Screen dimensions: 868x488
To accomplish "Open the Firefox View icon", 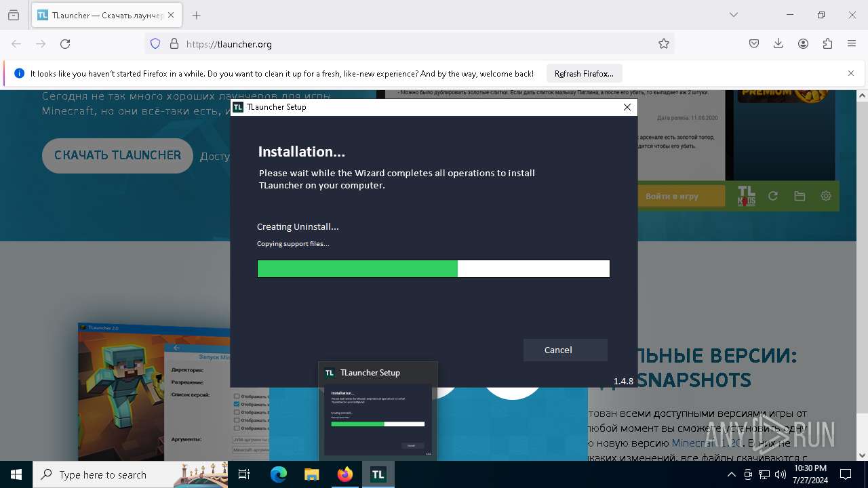I will click(x=14, y=15).
